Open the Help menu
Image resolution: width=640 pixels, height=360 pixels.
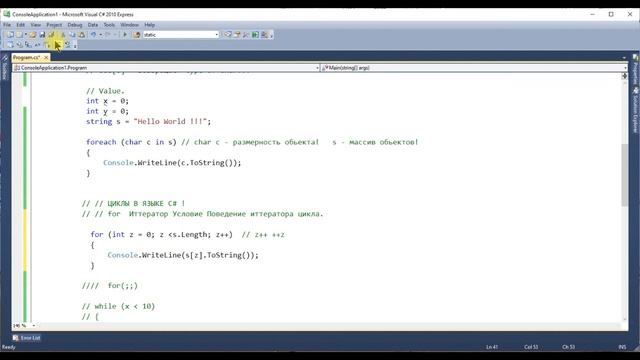point(149,25)
